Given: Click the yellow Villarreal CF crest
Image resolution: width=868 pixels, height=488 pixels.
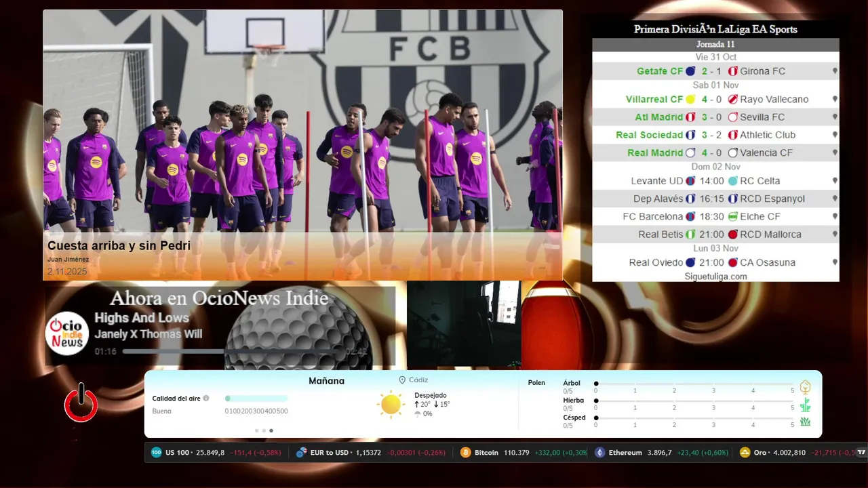Looking at the screenshot, I should click(x=690, y=99).
